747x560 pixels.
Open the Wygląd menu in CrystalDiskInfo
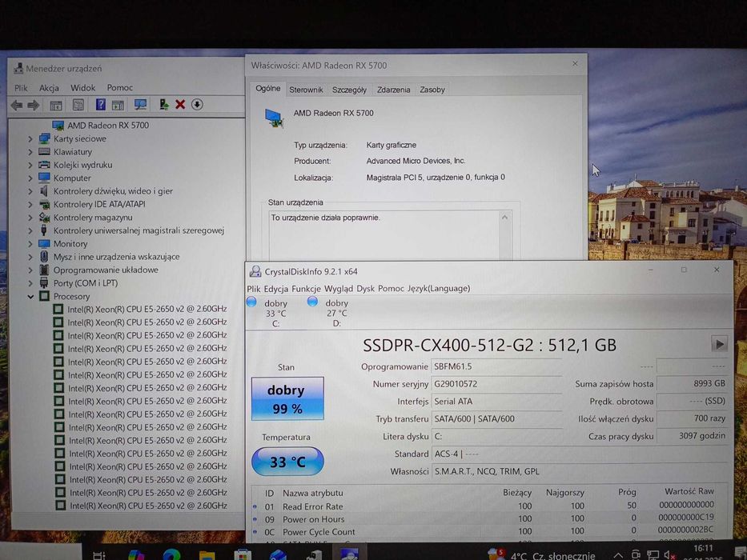(339, 289)
